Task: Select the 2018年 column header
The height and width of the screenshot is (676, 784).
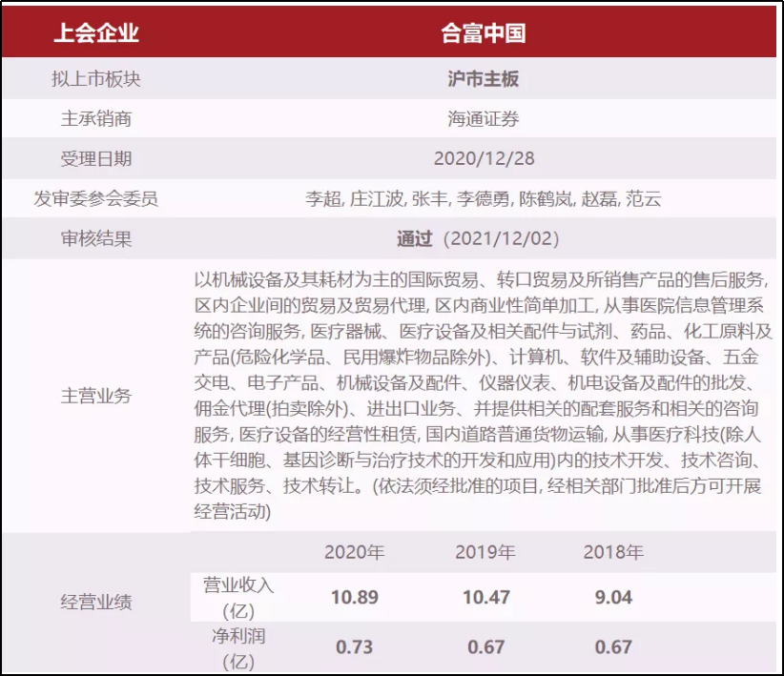Action: click(613, 552)
